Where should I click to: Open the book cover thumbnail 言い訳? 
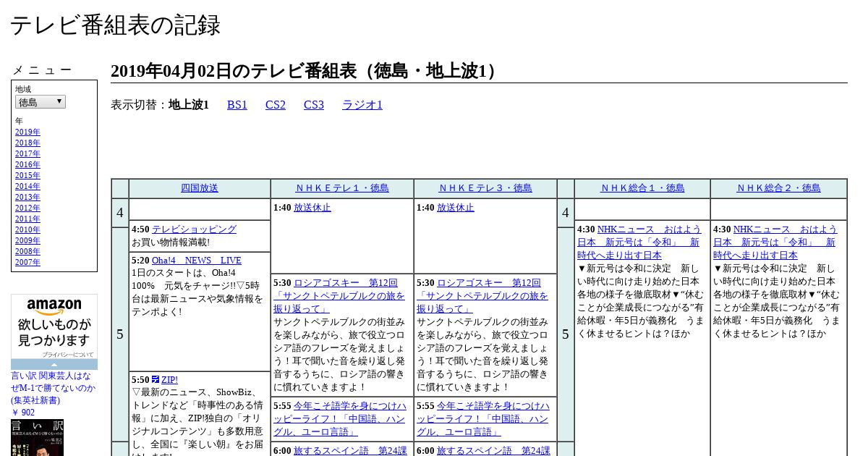[x=37, y=438]
